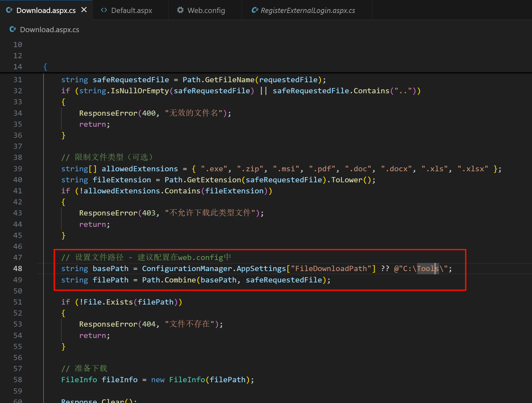
Task: Open the Web.config tab
Action: 206,10
